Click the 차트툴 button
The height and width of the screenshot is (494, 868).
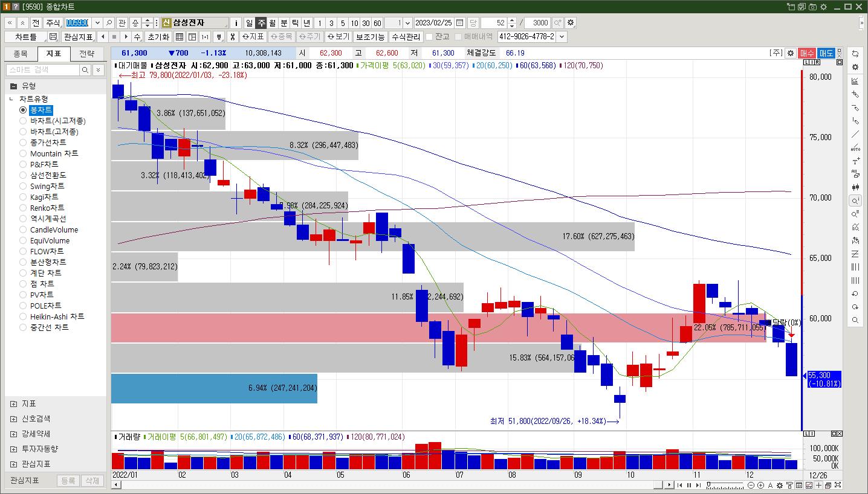click(x=26, y=37)
